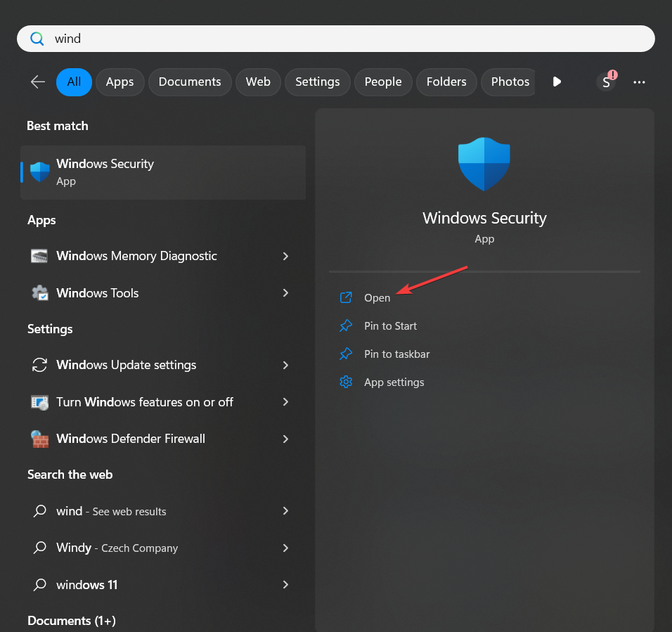Click Windows Security shield icon in Best match
Image resolution: width=672 pixels, height=632 pixels.
(x=40, y=172)
